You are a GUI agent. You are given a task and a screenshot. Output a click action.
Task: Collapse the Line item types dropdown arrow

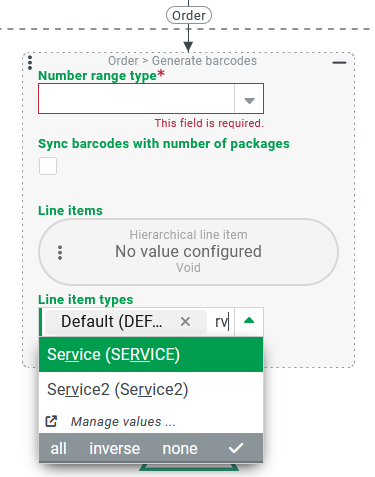click(249, 321)
